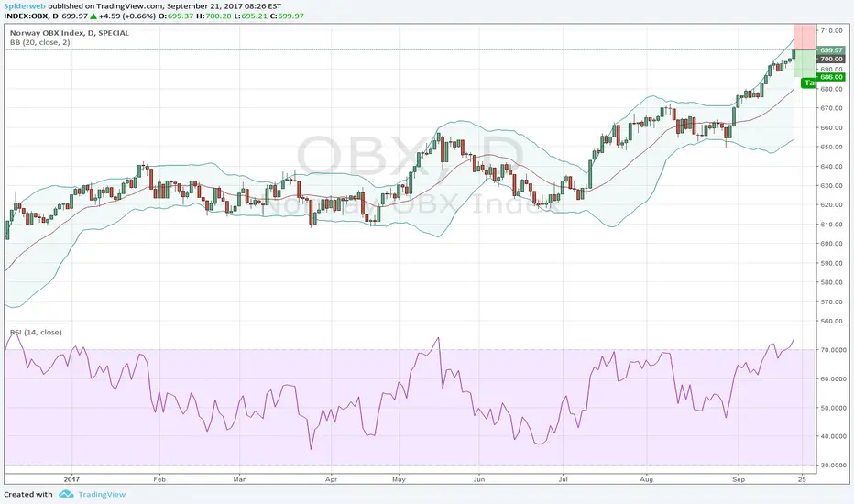This screenshot has width=854, height=504.
Task: Click the Jun time axis label
Action: 479,479
